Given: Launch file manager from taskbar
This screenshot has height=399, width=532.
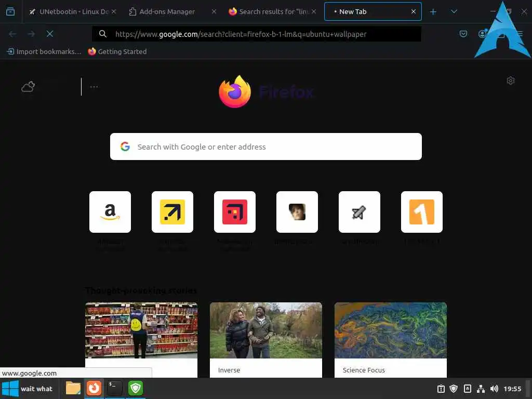Looking at the screenshot, I should tap(73, 388).
